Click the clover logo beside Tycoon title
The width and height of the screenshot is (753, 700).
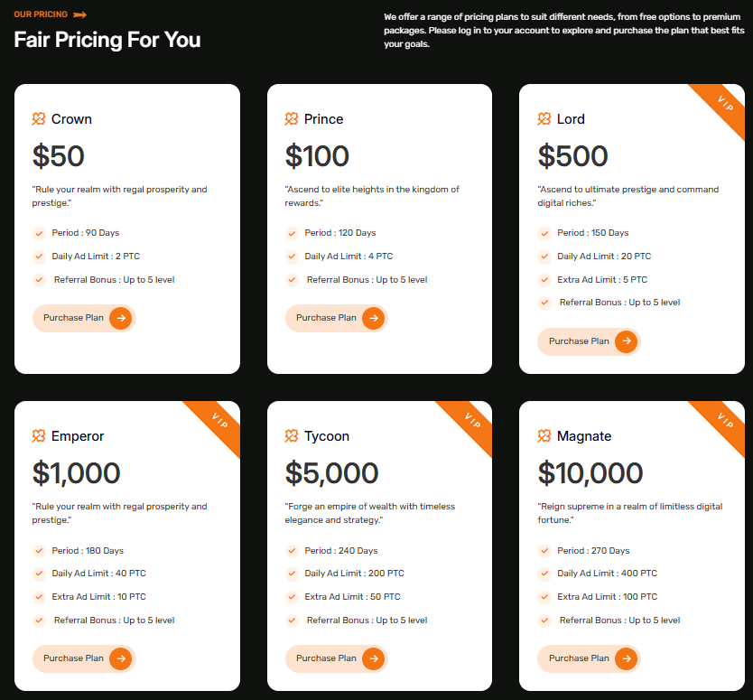(x=292, y=436)
